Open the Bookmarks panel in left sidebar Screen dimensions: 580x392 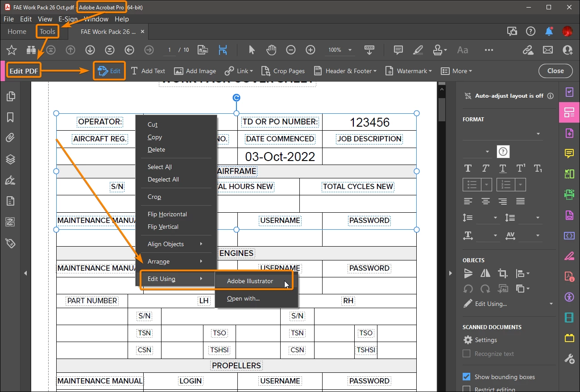tap(10, 117)
